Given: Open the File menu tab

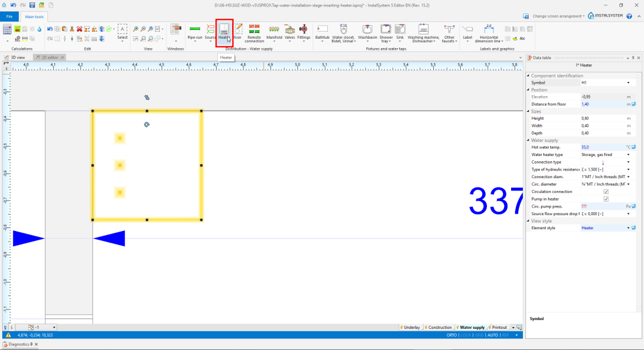Looking at the screenshot, I should 9,16.
